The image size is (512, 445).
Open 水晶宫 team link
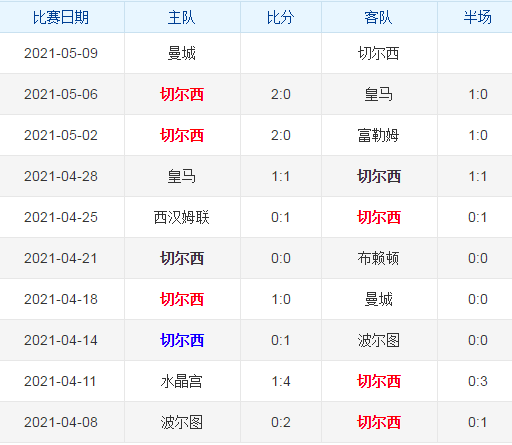point(182,381)
